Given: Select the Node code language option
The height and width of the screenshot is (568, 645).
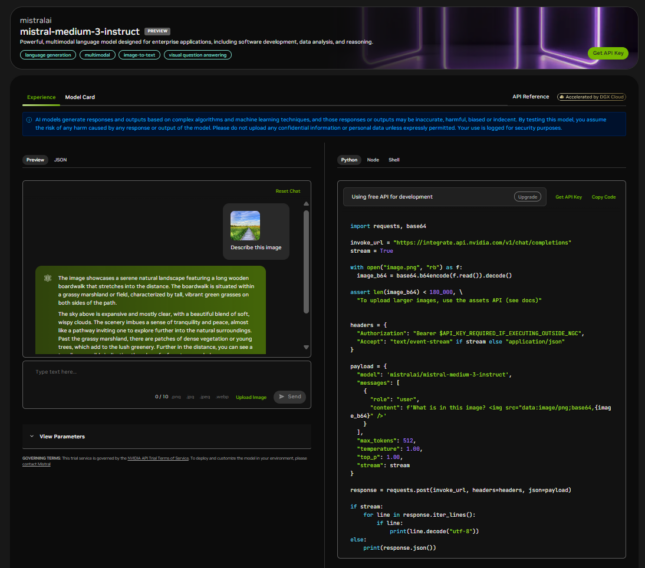Looking at the screenshot, I should [373, 159].
